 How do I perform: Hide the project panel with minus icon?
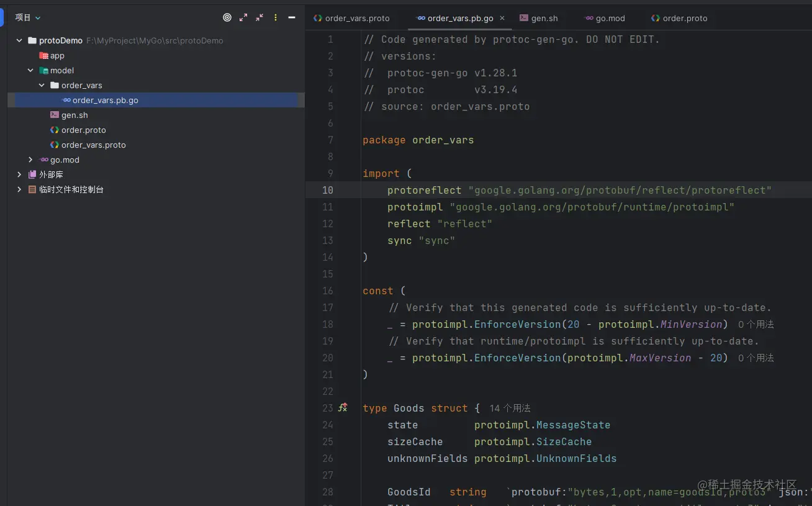pyautogui.click(x=292, y=18)
